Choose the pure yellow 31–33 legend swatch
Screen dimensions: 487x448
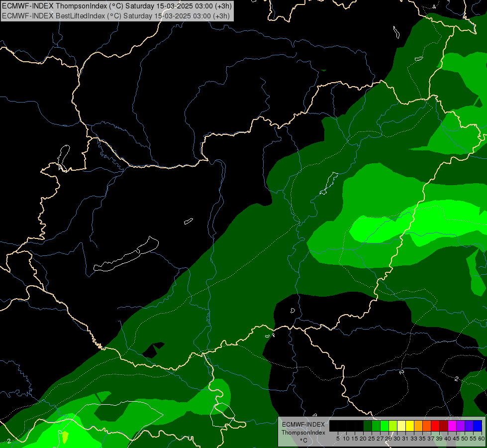pos(410,426)
